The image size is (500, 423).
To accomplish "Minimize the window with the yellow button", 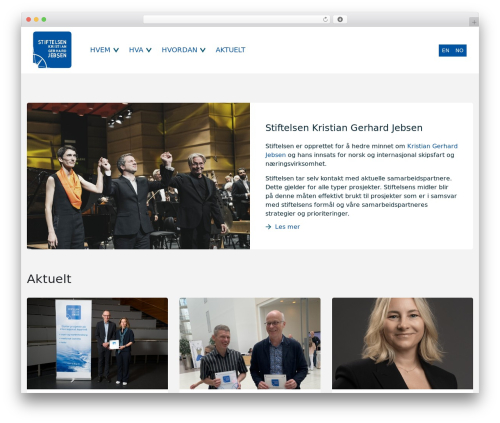I will (x=36, y=19).
